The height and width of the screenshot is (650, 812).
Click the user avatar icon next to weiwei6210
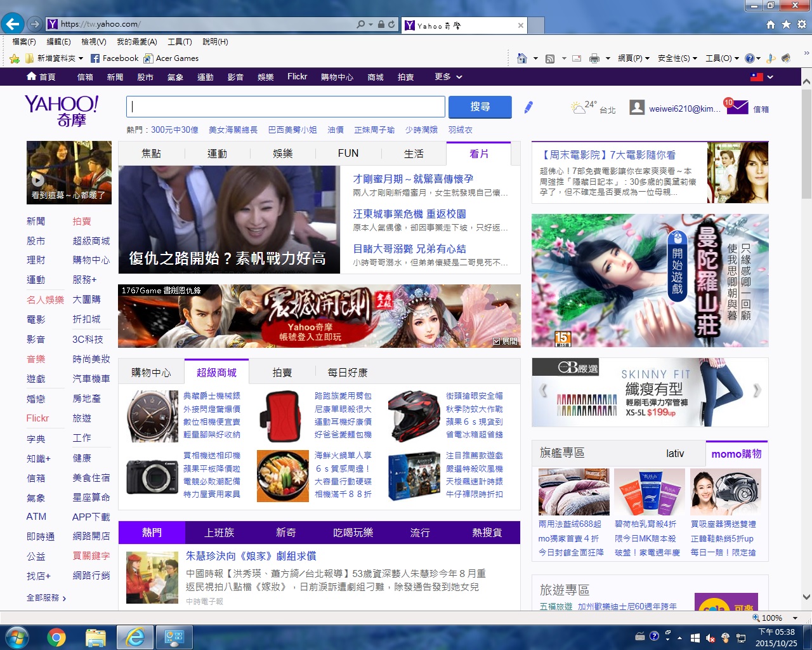(637, 107)
